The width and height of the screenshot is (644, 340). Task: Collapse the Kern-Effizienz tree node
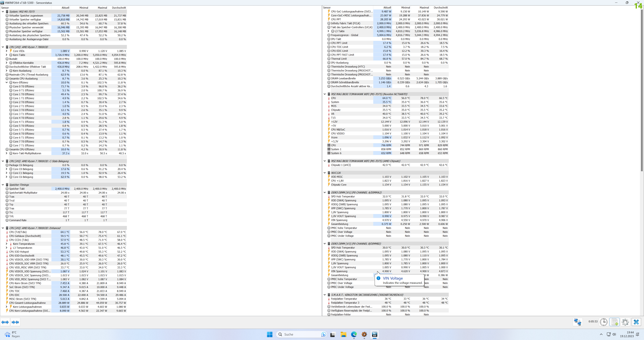click(7, 82)
